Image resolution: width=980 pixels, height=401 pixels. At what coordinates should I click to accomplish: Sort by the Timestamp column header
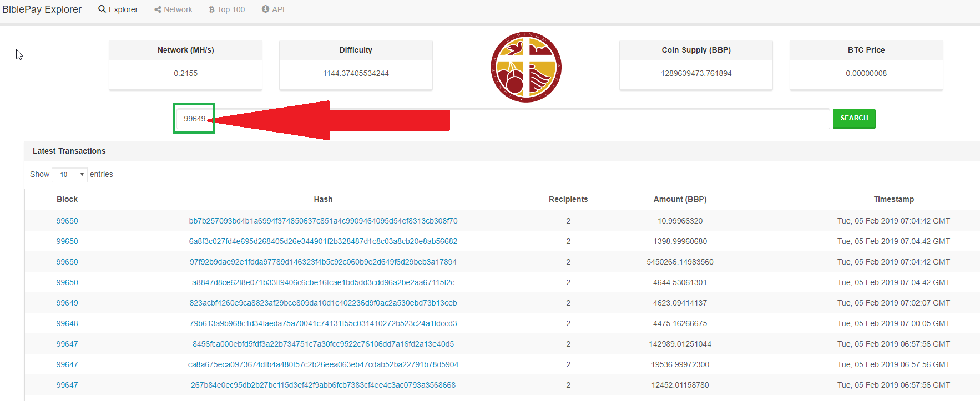(x=893, y=199)
